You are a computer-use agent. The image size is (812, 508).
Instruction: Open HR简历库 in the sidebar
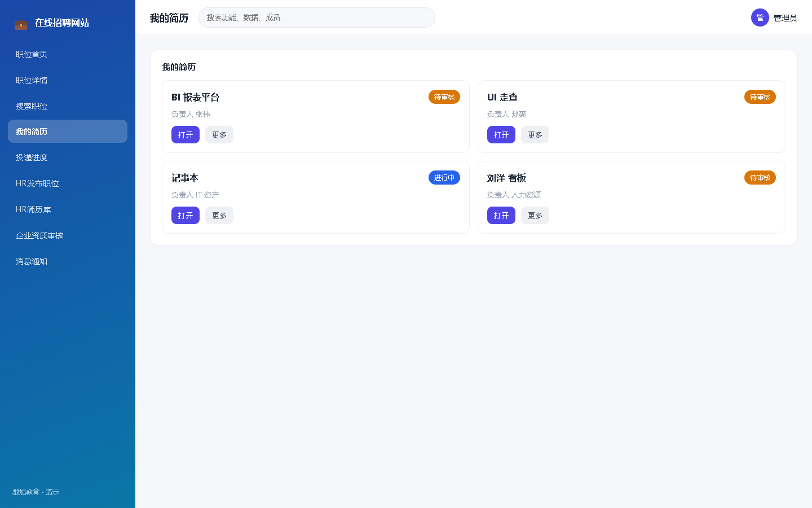tap(68, 209)
